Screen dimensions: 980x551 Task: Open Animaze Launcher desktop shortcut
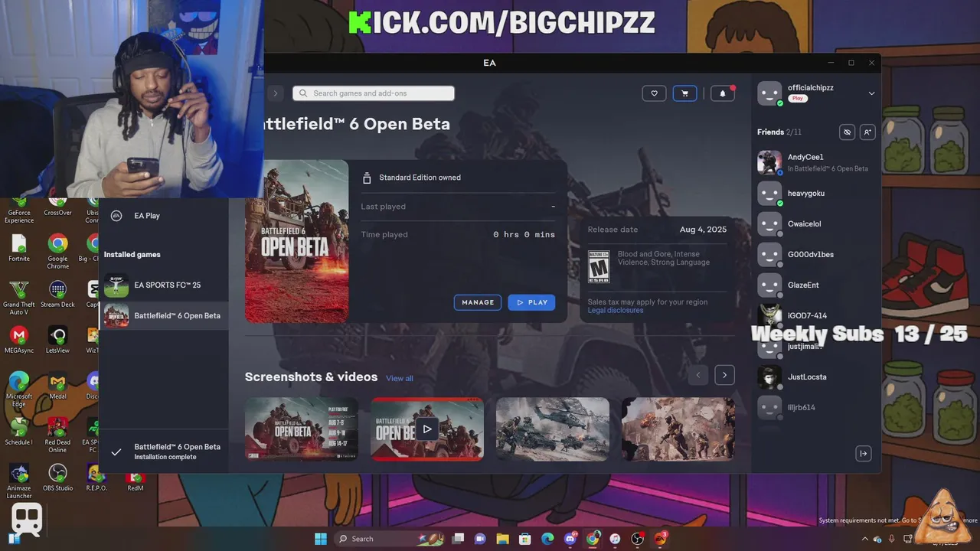[x=19, y=481]
